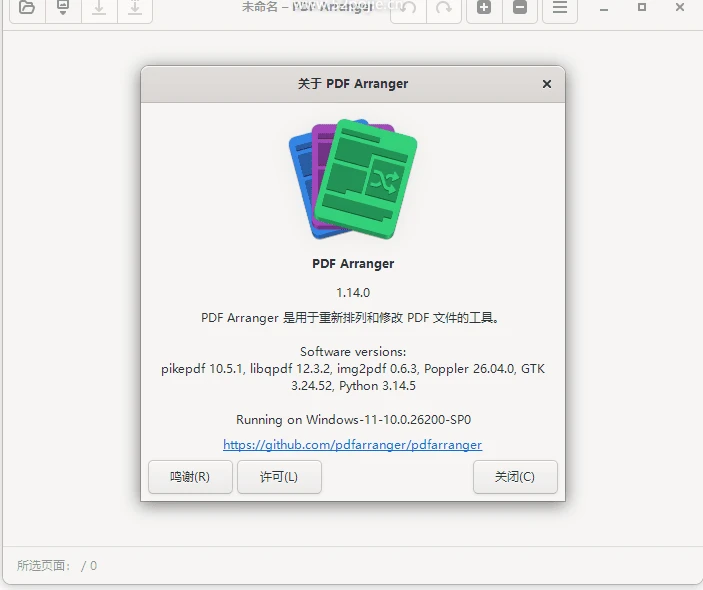Click the grayed Save As icon
The image size is (703, 590).
coord(135,8)
